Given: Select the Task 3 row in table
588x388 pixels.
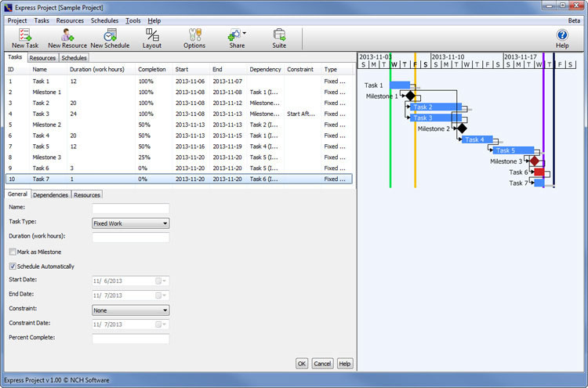Looking at the screenshot, I should (179, 114).
